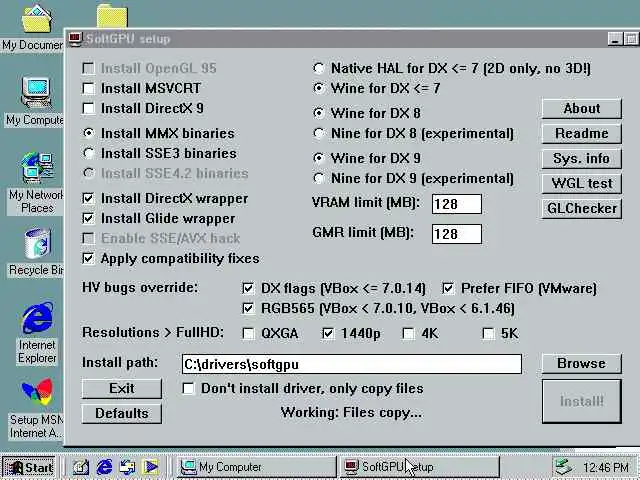Run the WGL test button
Screen dimensions: 640x480
[x=582, y=183]
